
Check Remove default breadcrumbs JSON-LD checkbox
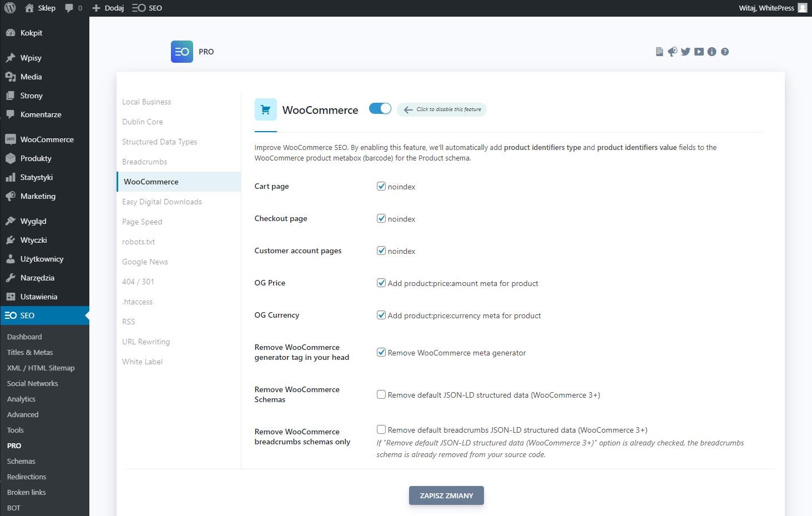click(381, 429)
